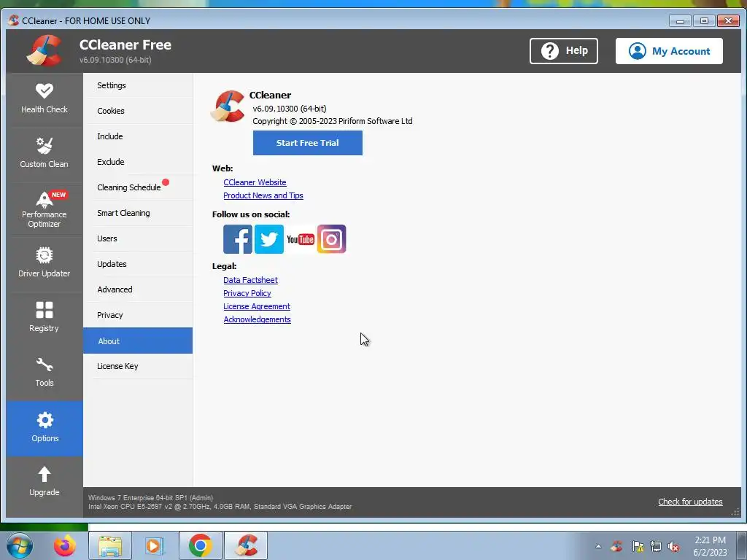Click the title bar CCleaner icon
This screenshot has height=560, width=747.
[x=14, y=20]
